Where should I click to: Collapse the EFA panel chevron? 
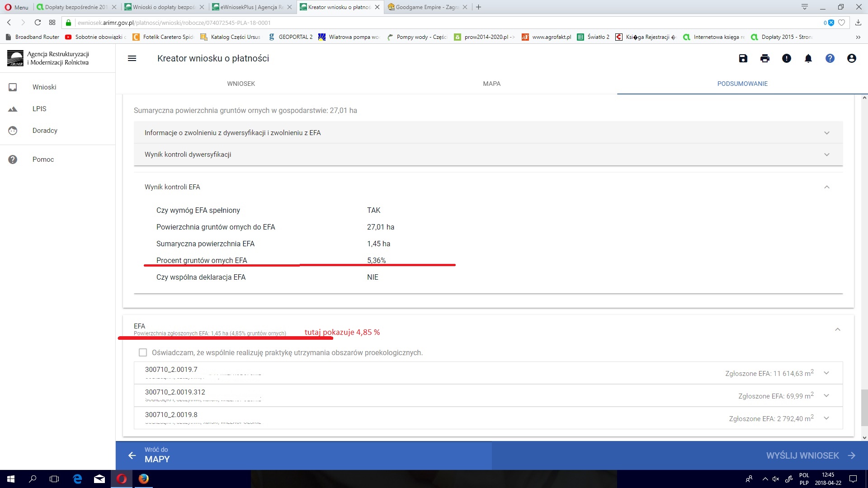click(x=837, y=329)
